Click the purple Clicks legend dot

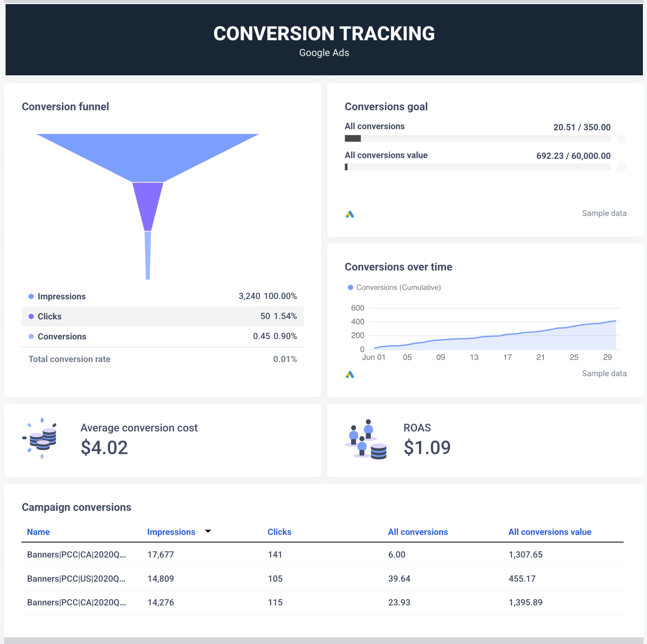coord(31,316)
